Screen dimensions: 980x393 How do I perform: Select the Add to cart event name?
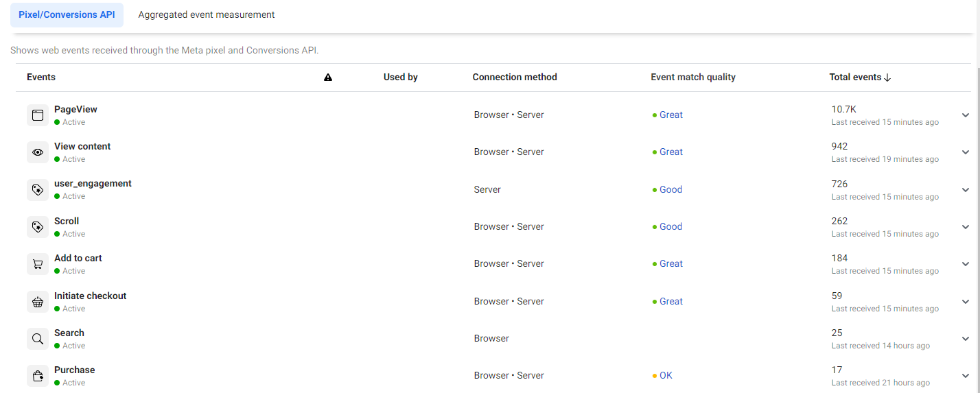78,258
